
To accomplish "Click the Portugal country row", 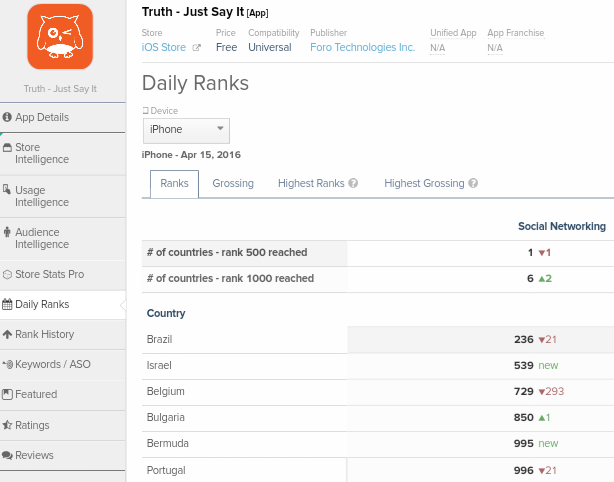I will click(x=378, y=470).
